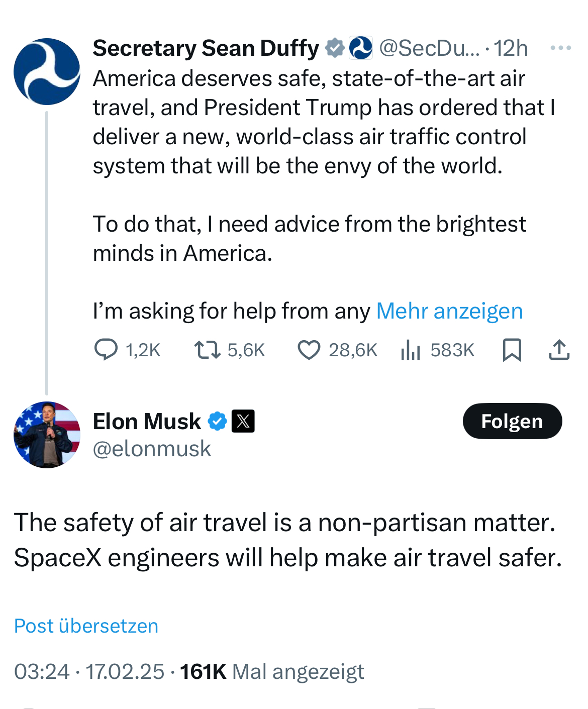This screenshot has height=709, width=588.
Task: Open Secretary Sean Duffy's profile picture
Action: (47, 71)
